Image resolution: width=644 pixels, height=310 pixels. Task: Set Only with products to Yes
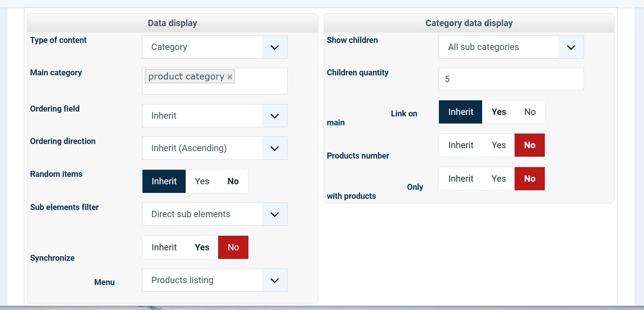(x=499, y=179)
